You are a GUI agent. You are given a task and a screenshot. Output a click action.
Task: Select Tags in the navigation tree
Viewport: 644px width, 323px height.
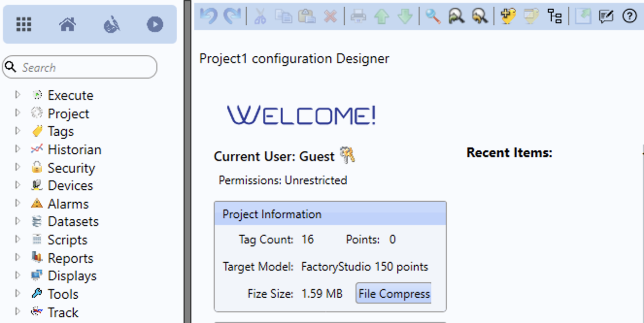60,131
